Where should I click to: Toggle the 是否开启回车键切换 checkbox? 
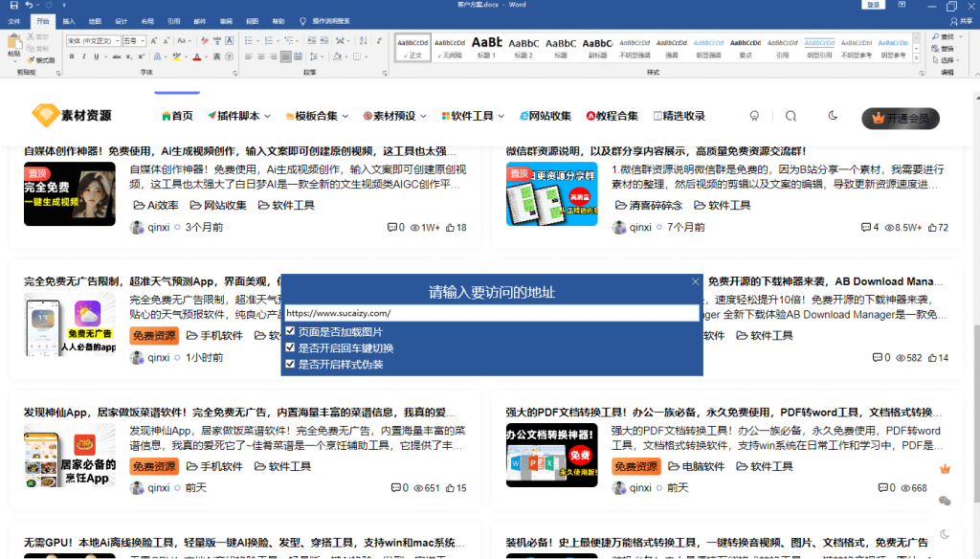tap(291, 347)
